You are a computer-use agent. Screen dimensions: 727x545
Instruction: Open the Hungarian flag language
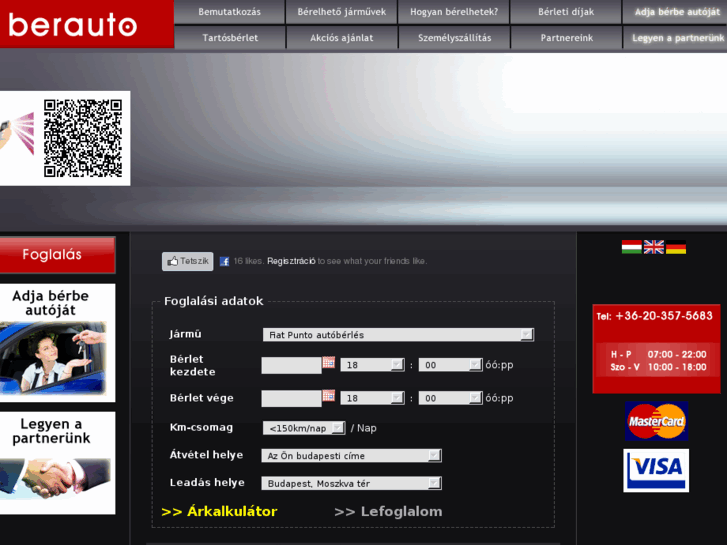(x=631, y=247)
